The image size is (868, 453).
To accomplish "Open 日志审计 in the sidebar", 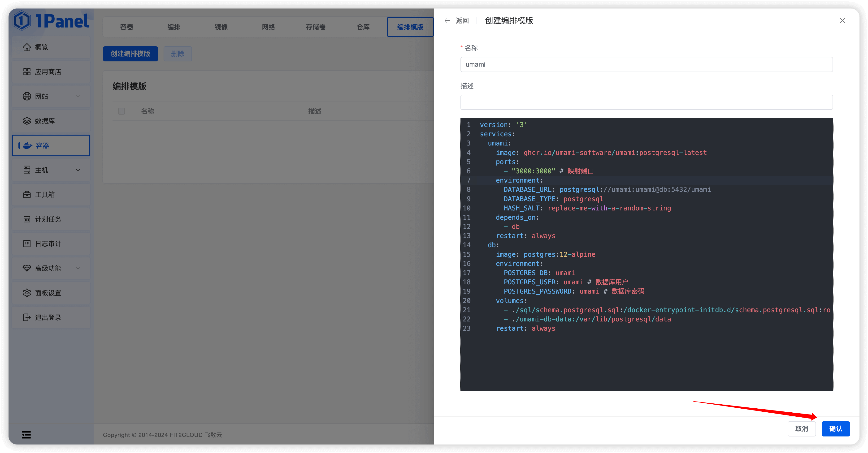I will pyautogui.click(x=51, y=244).
